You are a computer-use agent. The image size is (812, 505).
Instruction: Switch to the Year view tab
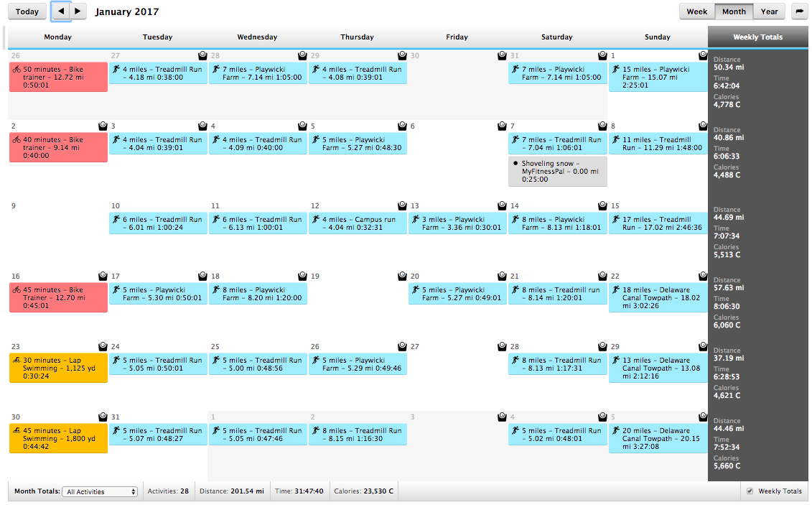(x=769, y=11)
